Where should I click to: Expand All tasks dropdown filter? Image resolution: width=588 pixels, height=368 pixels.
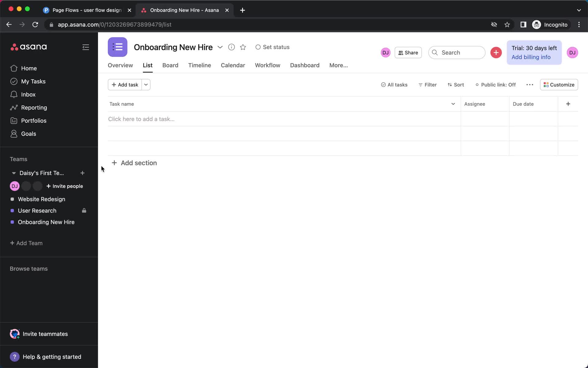[x=394, y=84]
